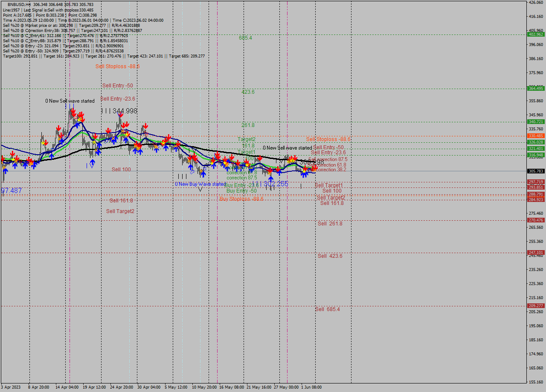The width and height of the screenshot is (546, 392).
Task: Click the blue up arrow near the 10 May lows
Action: (x=203, y=173)
